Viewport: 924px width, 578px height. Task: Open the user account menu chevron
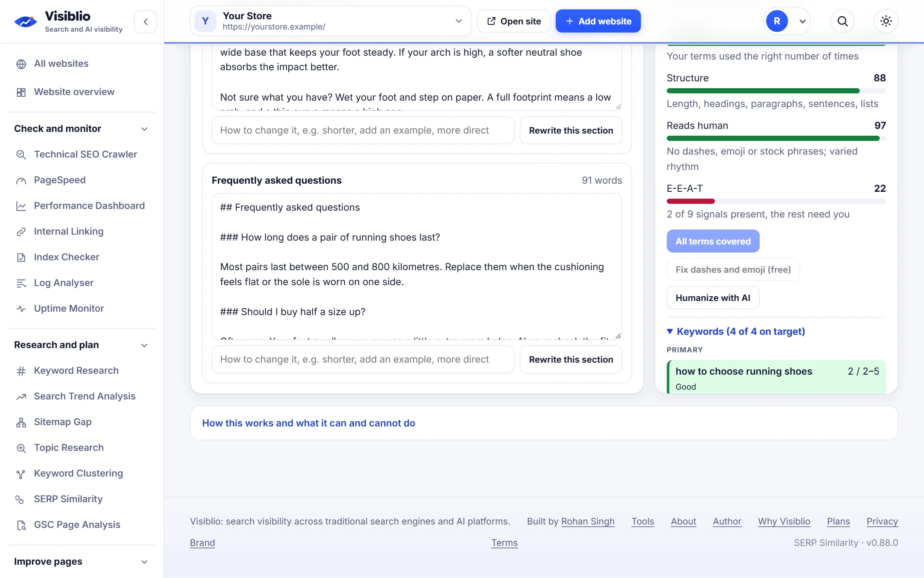point(803,21)
